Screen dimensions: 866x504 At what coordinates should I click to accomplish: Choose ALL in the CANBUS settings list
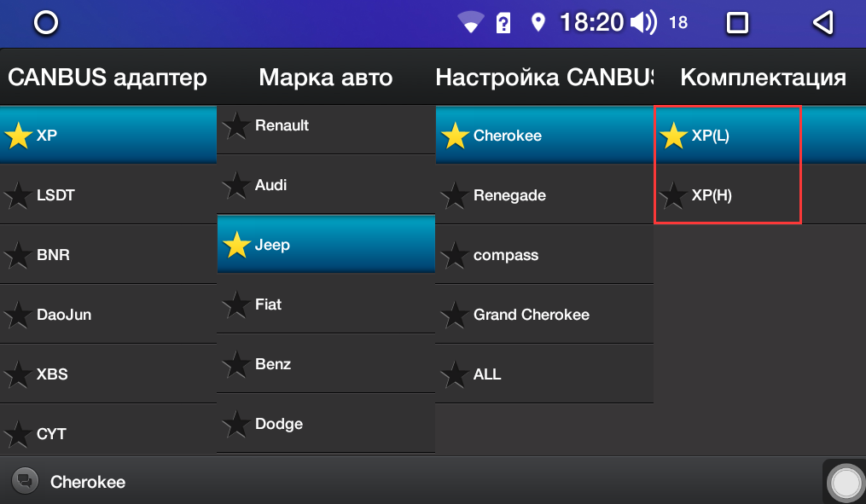click(x=544, y=374)
